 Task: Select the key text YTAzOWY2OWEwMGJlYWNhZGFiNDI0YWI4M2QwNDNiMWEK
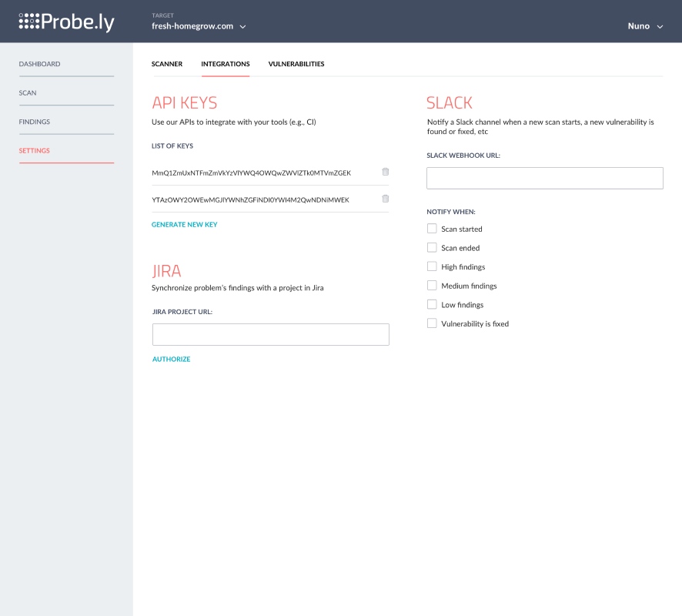click(x=250, y=199)
